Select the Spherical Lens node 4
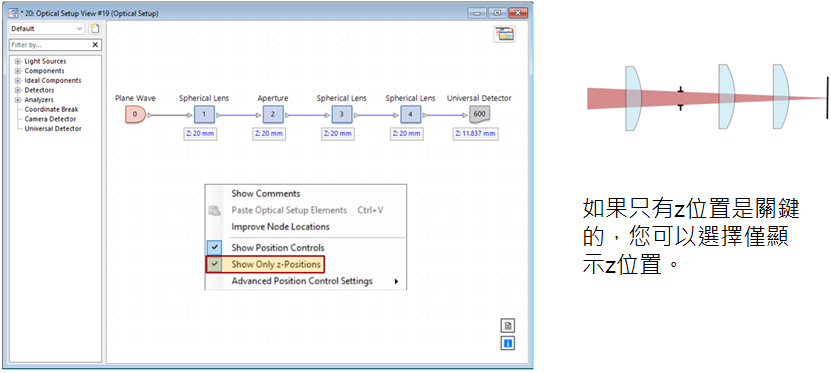831x373 pixels. [x=410, y=114]
